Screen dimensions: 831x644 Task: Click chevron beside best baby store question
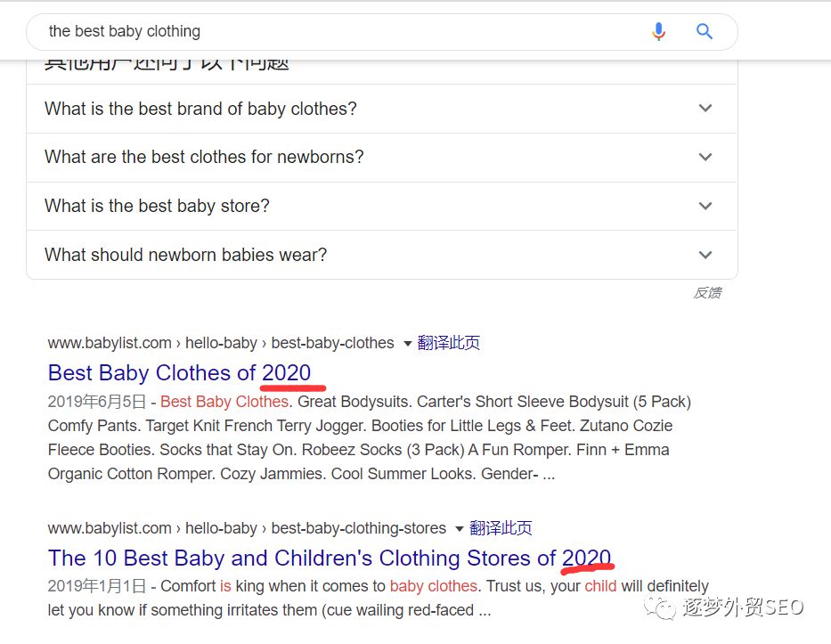coord(705,206)
